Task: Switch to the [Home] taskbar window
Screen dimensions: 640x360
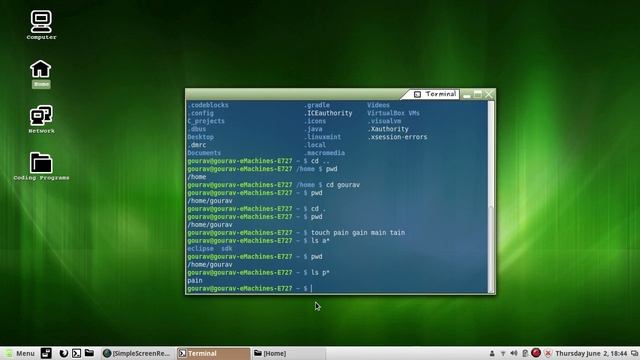Action: 288,353
